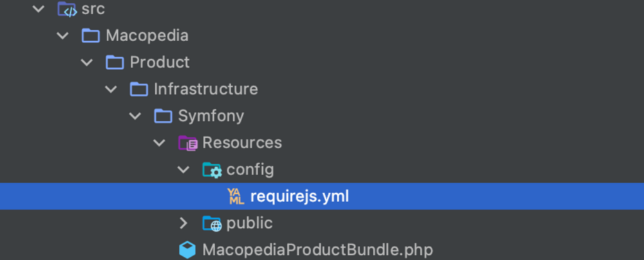Select the Infrastructure folder label
The width and height of the screenshot is (644, 260).
(x=205, y=89)
